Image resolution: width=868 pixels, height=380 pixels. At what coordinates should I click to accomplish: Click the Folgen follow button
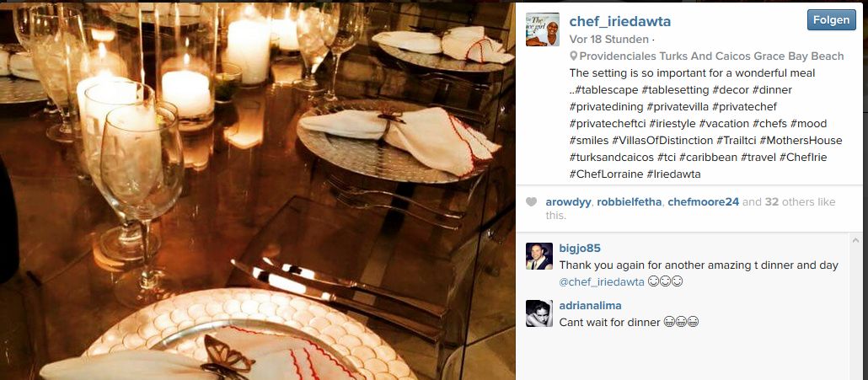tap(831, 20)
